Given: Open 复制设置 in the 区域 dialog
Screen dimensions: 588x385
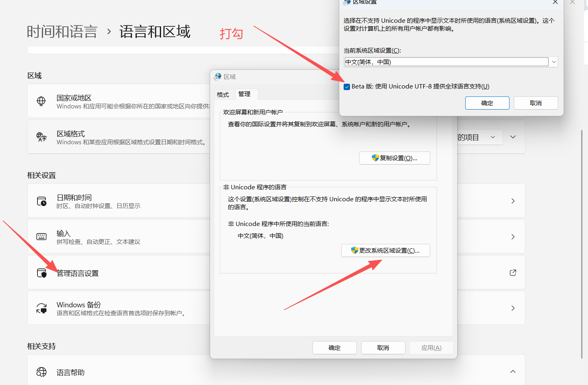Looking at the screenshot, I should coord(395,158).
